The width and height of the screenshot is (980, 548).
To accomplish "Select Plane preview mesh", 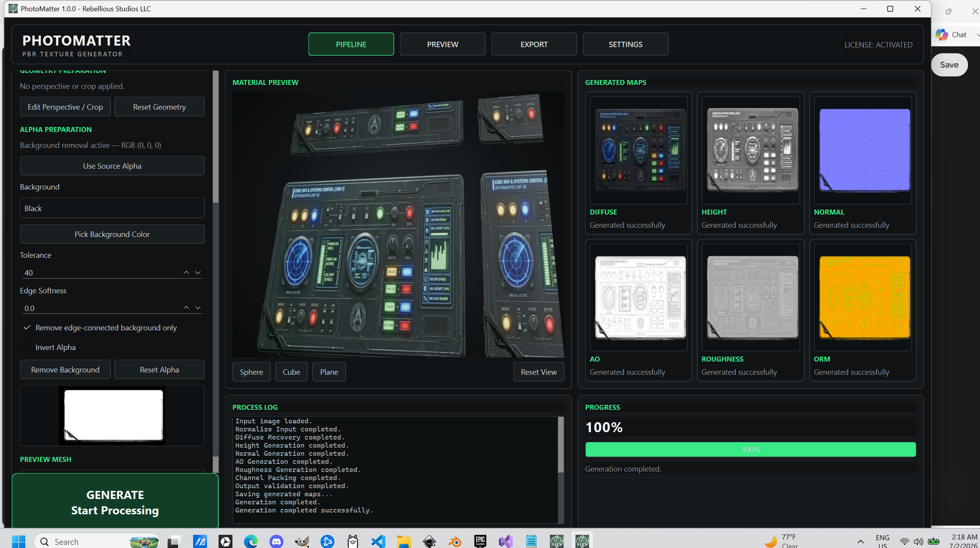I will (x=329, y=372).
